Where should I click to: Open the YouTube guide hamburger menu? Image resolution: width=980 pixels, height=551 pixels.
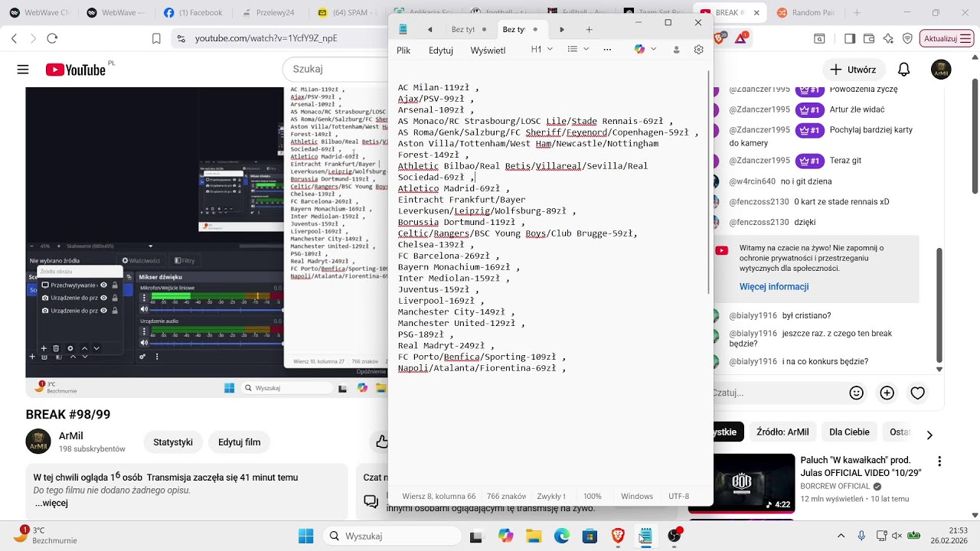(23, 70)
